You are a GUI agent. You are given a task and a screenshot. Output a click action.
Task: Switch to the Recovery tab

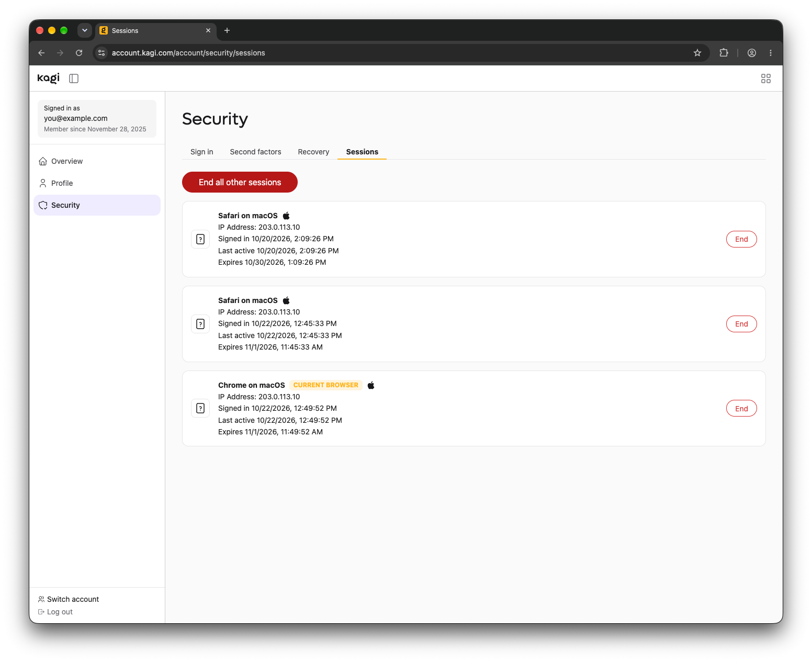point(313,152)
